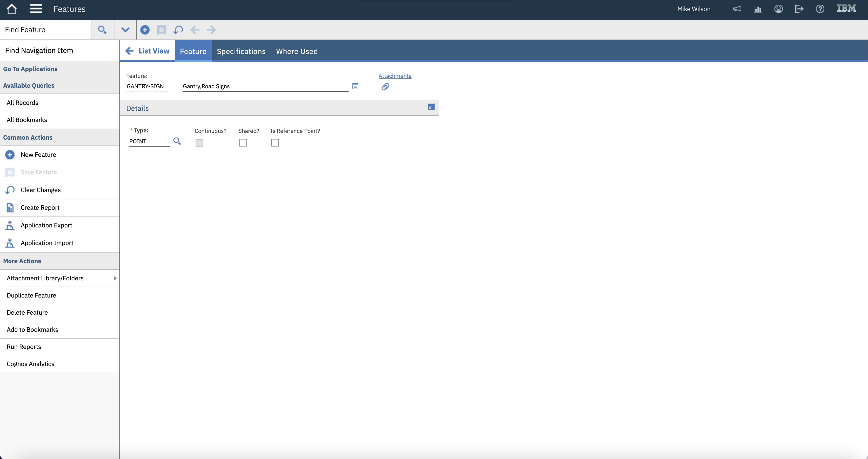Select a Type with the magnifier lookup icon

(x=177, y=141)
